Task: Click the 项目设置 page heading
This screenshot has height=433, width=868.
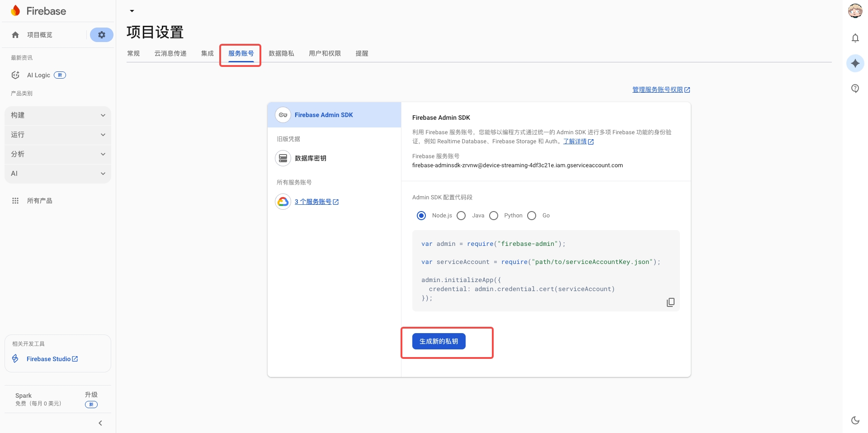Action: (x=155, y=32)
